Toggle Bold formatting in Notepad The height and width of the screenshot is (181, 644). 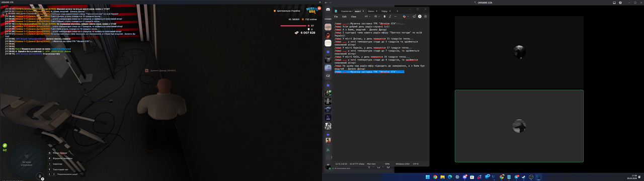point(384,17)
